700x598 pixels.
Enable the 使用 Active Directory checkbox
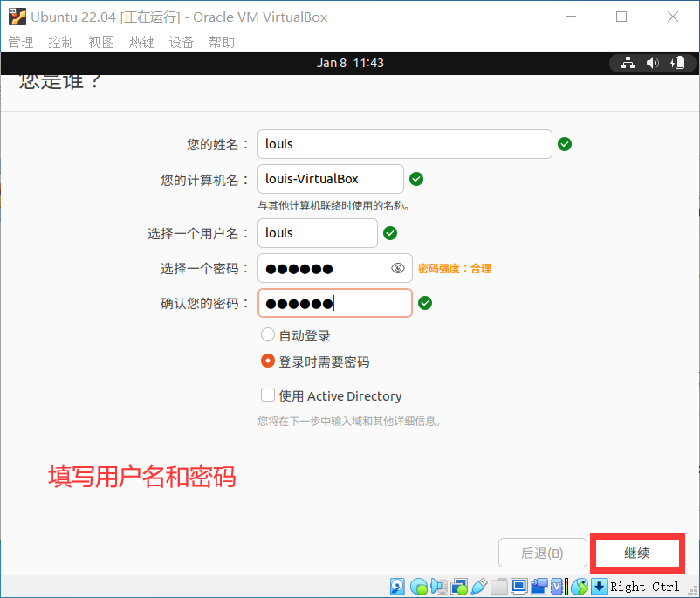(268, 395)
